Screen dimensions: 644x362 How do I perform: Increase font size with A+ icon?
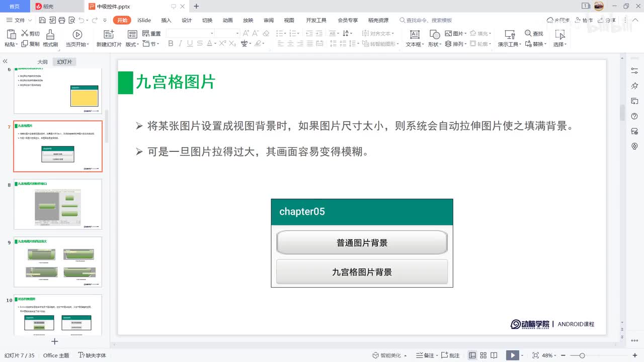pos(246,33)
